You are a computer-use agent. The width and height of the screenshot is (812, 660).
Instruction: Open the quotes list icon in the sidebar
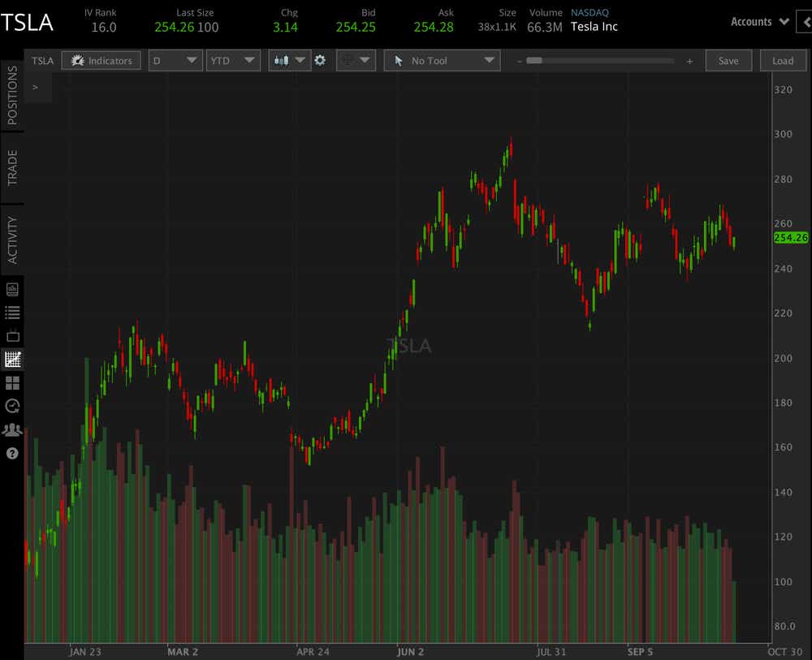(x=12, y=312)
